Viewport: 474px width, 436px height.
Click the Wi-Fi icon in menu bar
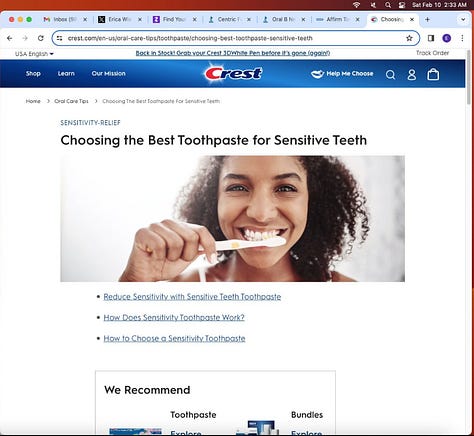(357, 5)
